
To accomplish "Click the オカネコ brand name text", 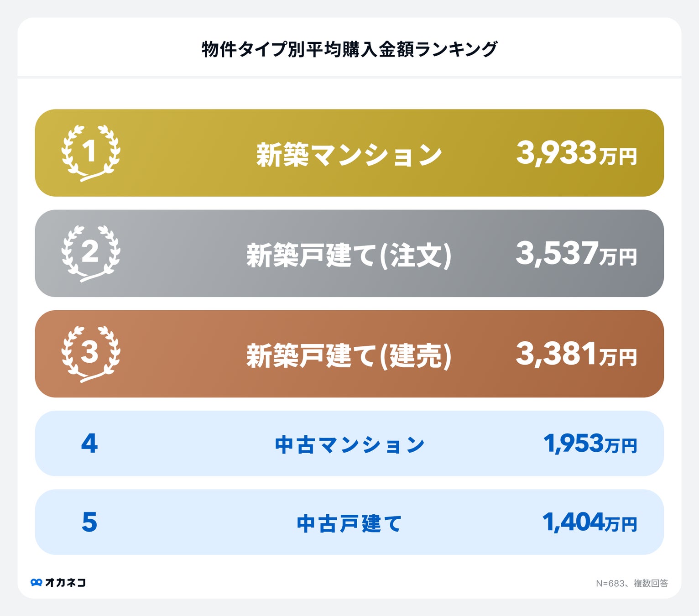I will [x=65, y=583].
